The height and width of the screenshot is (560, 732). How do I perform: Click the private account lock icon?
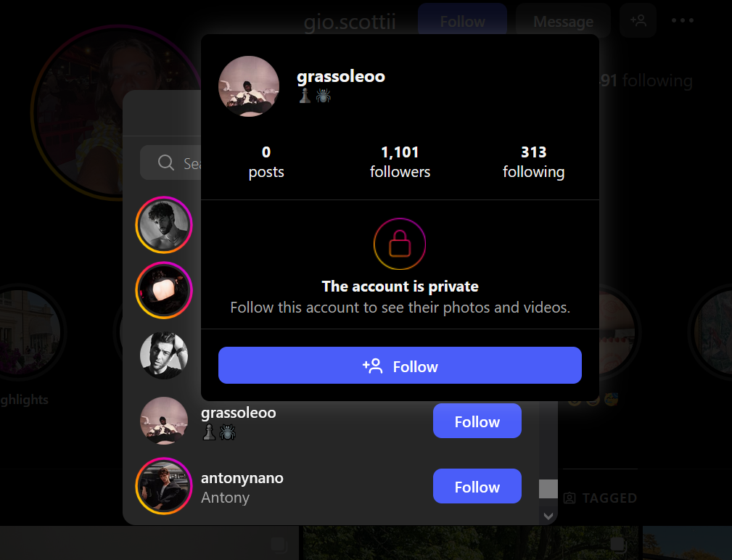pos(400,244)
